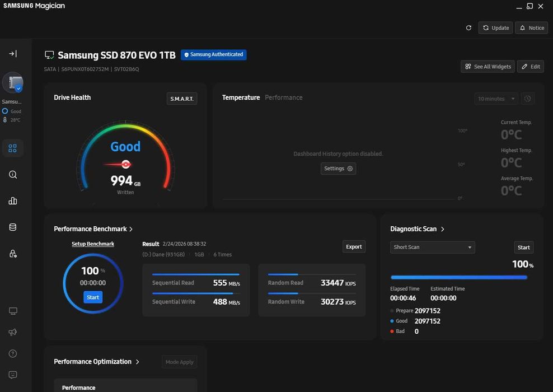553x392 pixels.
Task: Click the '994 GB' written value
Action: (125, 181)
